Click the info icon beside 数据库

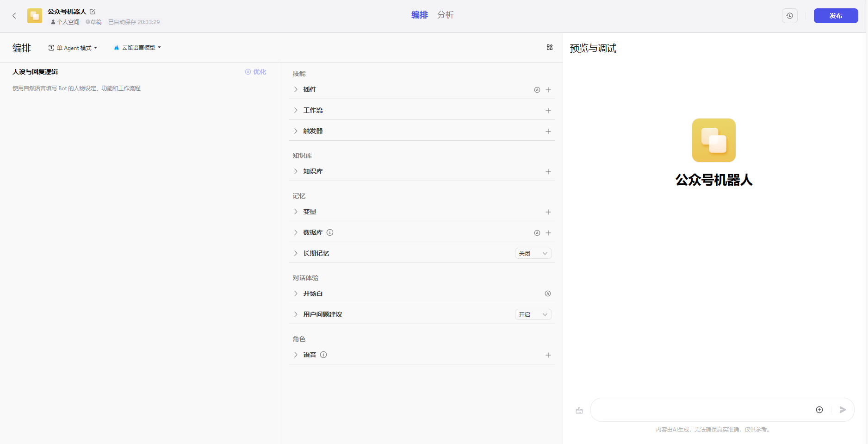(x=330, y=232)
